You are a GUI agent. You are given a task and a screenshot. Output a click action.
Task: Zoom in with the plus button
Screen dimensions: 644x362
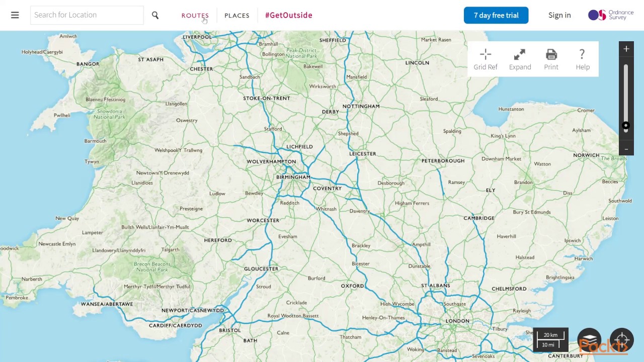click(x=626, y=49)
